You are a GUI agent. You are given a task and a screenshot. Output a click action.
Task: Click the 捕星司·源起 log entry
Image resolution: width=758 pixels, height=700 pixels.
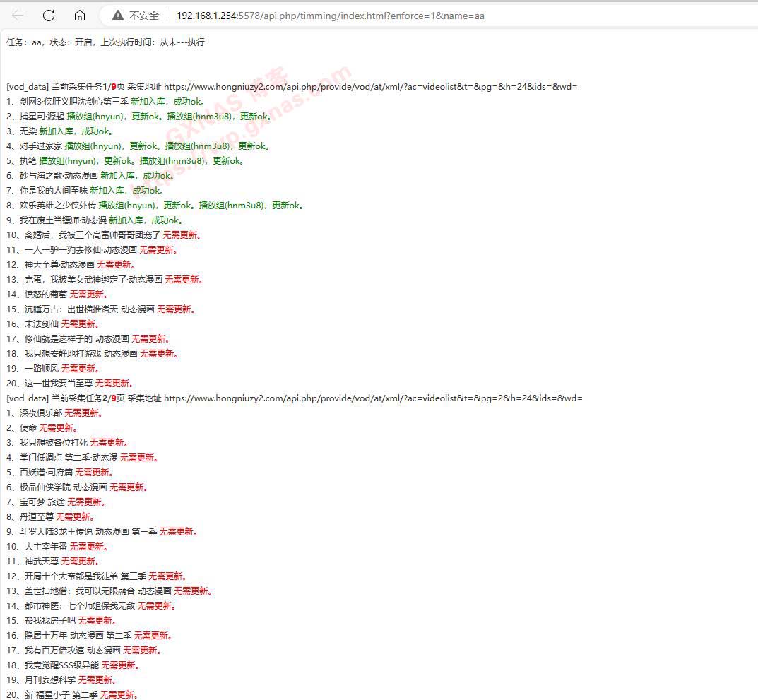pyautogui.click(x=45, y=117)
